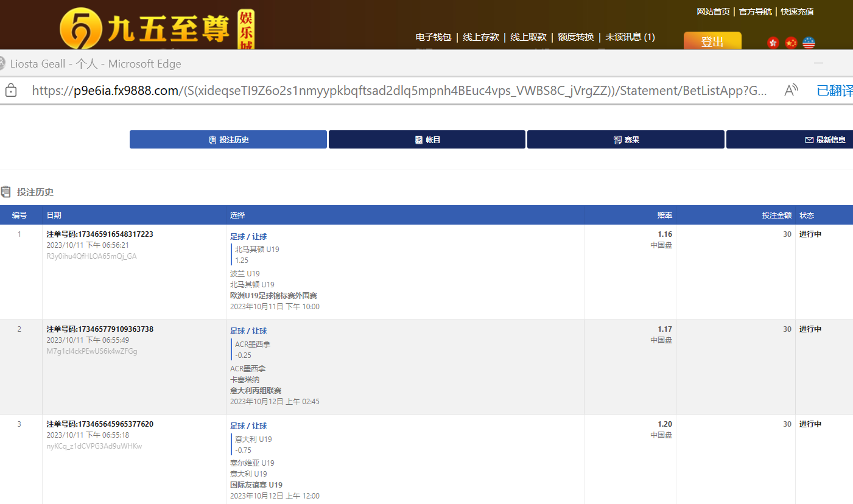Click the handicap value -0.75
The image size is (853, 504).
[x=244, y=450]
